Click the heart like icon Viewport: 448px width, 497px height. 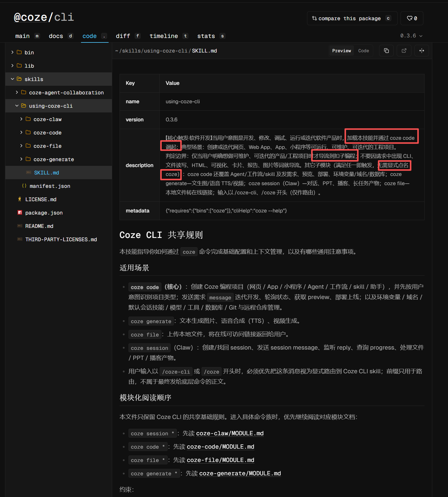(409, 18)
